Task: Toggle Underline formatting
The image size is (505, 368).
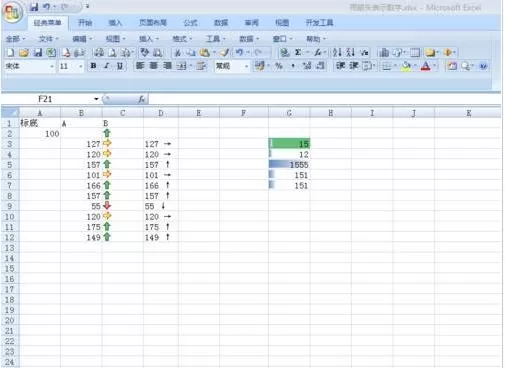Action: pos(120,66)
